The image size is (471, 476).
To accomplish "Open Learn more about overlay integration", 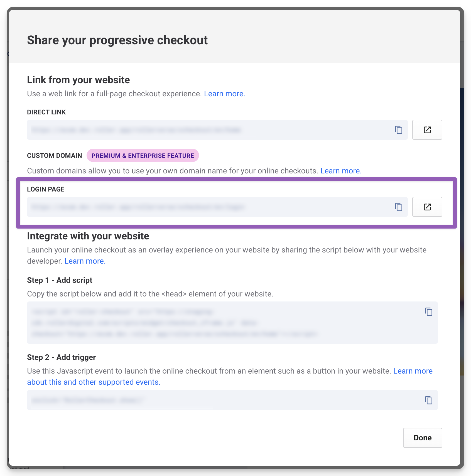I will point(85,261).
